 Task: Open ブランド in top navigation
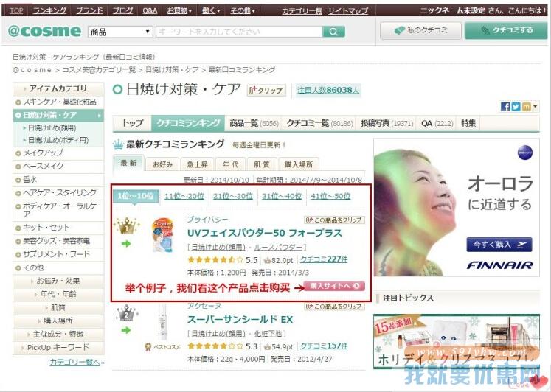(x=89, y=10)
